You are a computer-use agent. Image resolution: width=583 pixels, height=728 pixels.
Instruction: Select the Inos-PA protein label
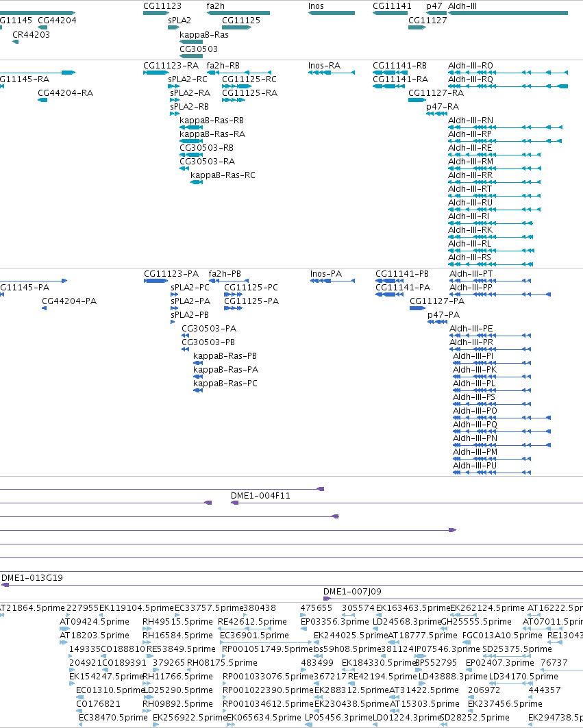click(x=326, y=274)
